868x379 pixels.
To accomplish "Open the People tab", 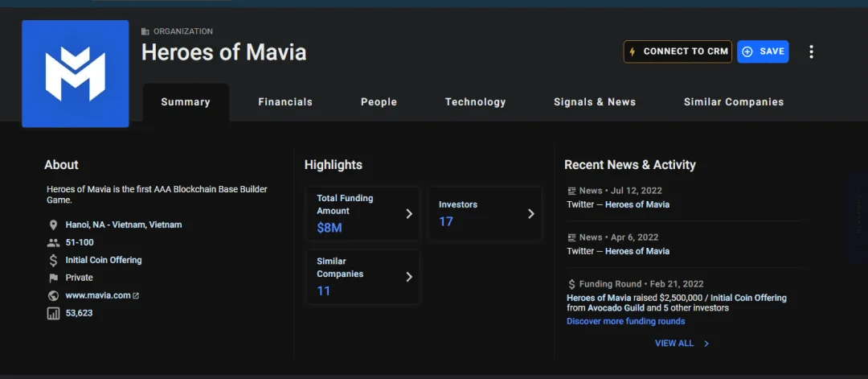I will pos(379,102).
